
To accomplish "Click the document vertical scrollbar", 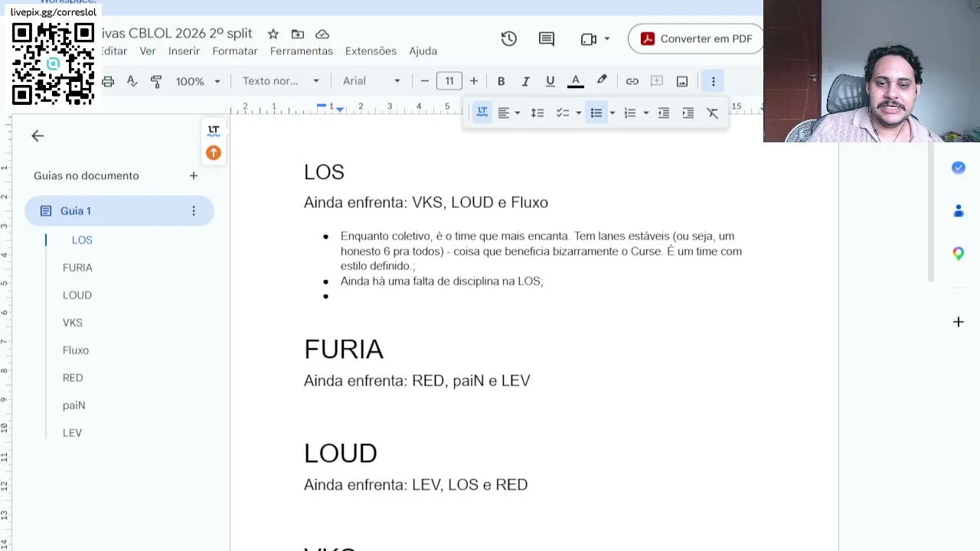I will click(x=931, y=212).
